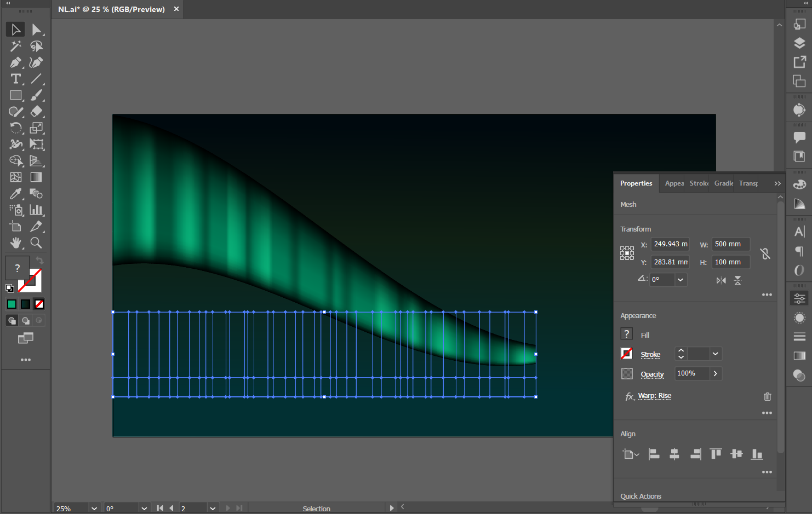
Task: Select the Shape Builder tool
Action: tap(15, 161)
